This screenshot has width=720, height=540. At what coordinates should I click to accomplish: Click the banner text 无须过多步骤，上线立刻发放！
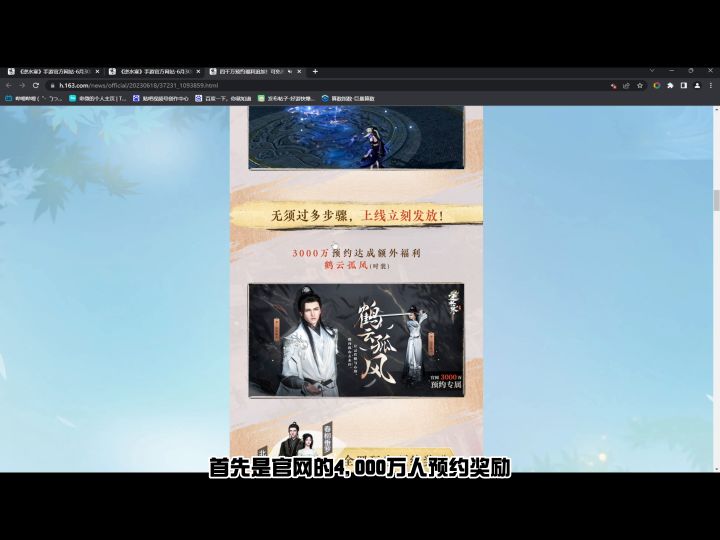[x=357, y=215]
